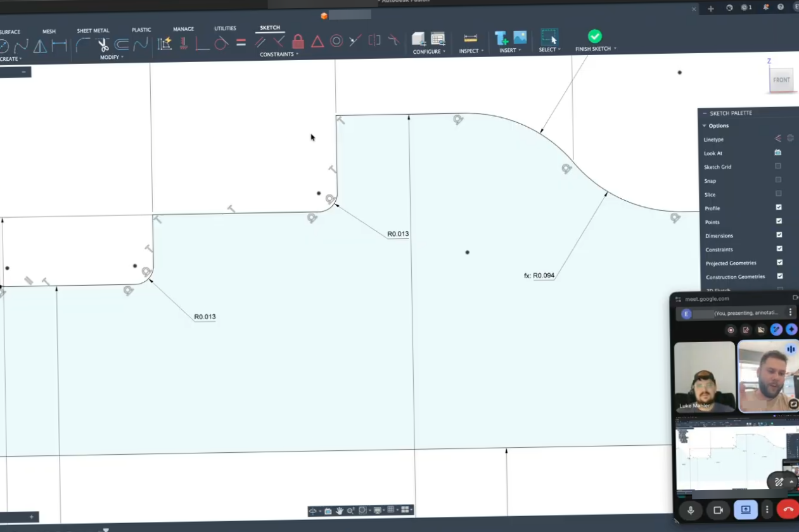Open the SELECT dropdown
Viewport: 799px width, 532px height.
(x=549, y=49)
